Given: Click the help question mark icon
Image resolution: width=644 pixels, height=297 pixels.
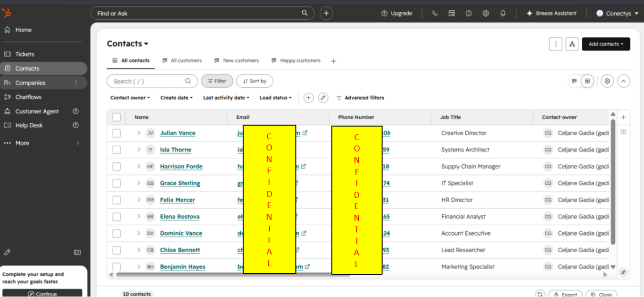Looking at the screenshot, I should click(x=469, y=13).
